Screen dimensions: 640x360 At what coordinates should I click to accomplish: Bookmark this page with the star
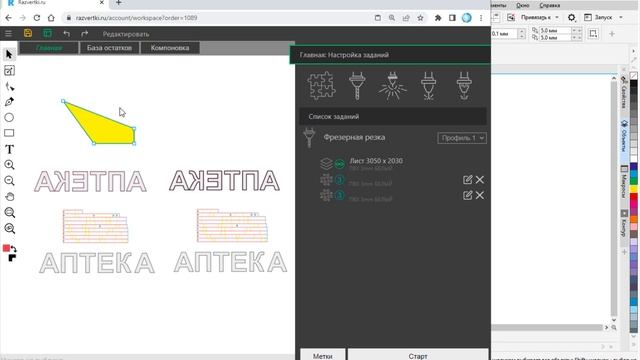click(x=420, y=18)
